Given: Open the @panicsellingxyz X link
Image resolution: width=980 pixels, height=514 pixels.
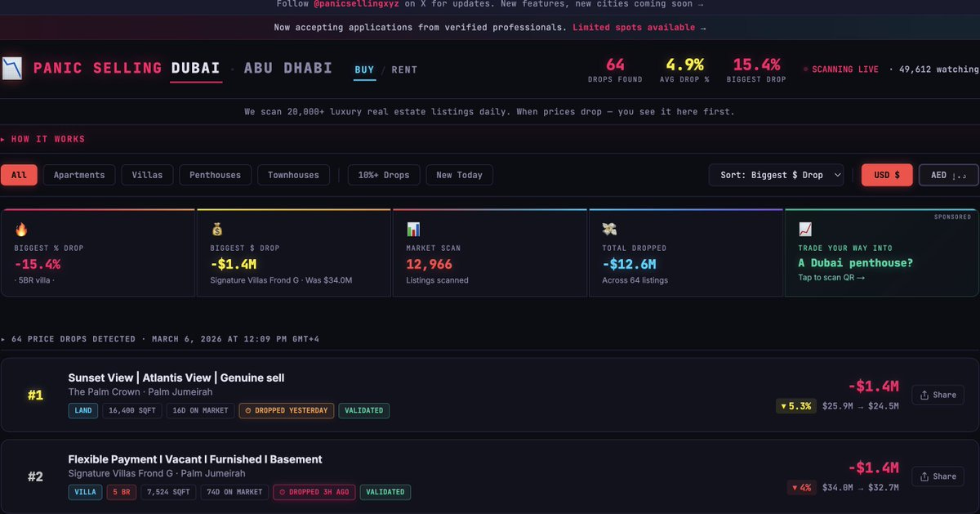Looking at the screenshot, I should click(356, 4).
